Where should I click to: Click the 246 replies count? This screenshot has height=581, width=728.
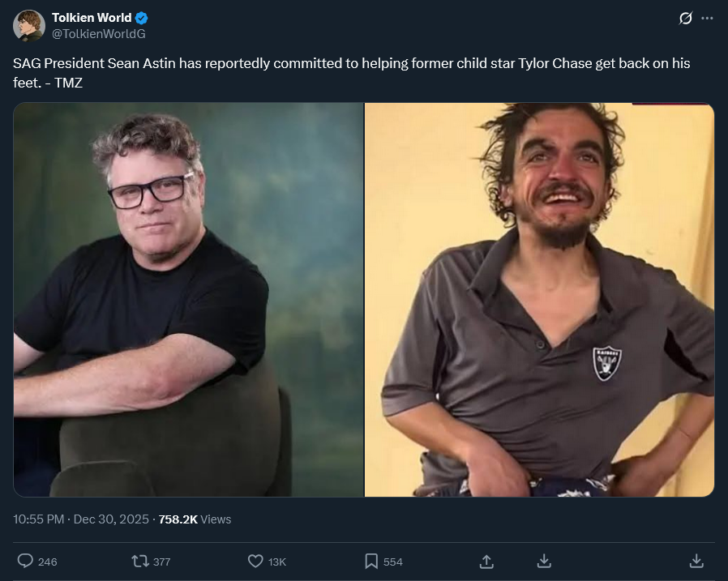pos(47,562)
